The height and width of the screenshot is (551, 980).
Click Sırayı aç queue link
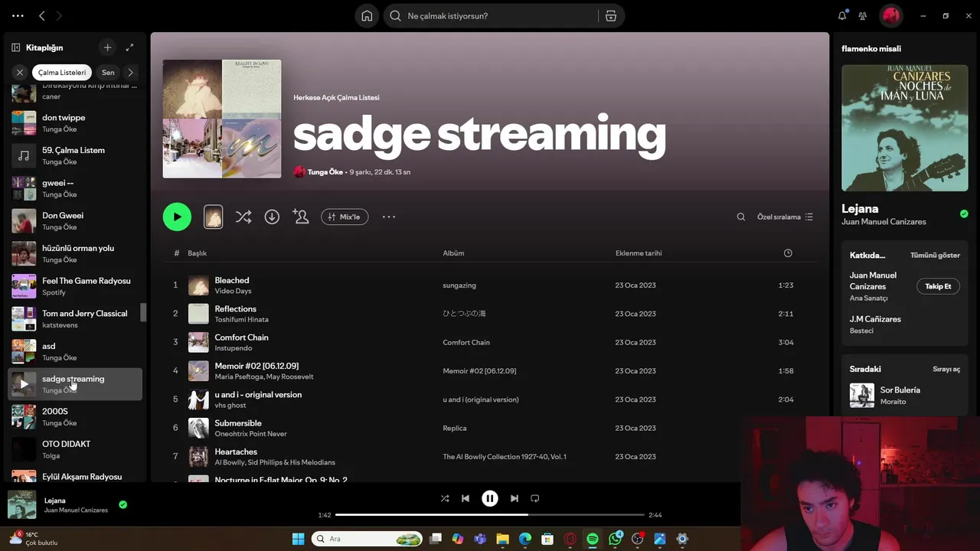946,369
